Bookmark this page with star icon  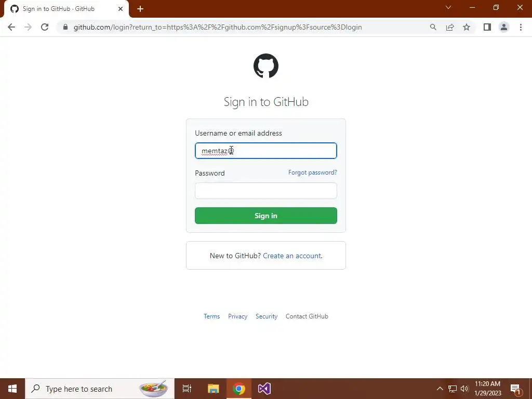467,27
